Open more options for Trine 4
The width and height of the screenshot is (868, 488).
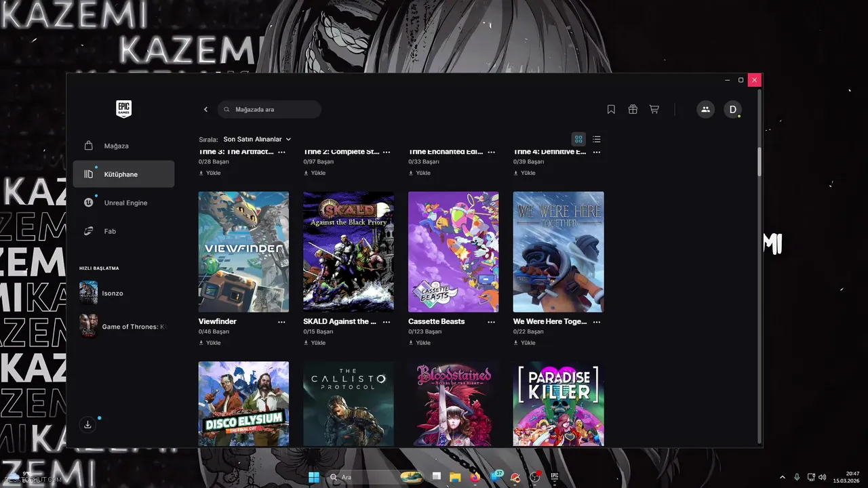pyautogui.click(x=597, y=152)
